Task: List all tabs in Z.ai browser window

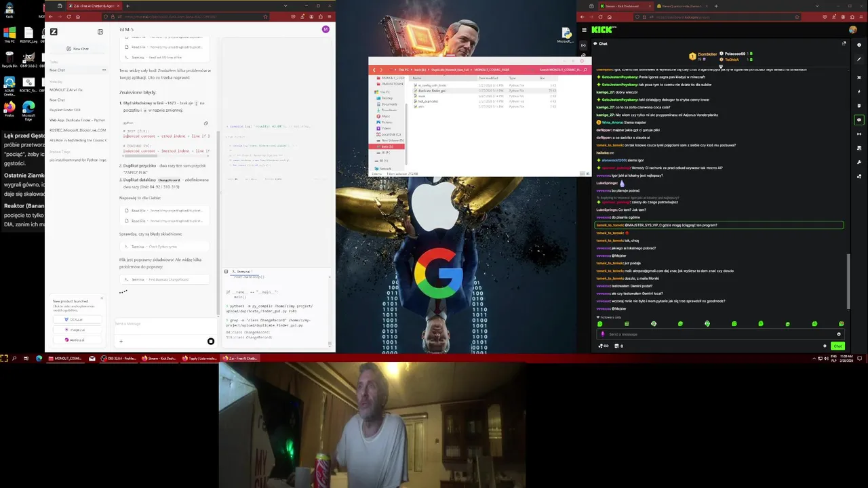Action: tap(285, 6)
